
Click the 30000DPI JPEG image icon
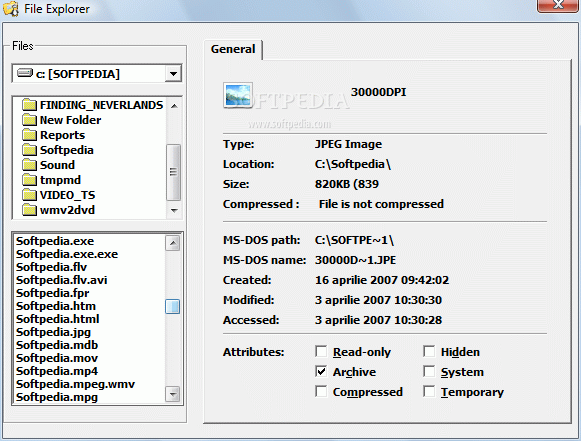[238, 95]
